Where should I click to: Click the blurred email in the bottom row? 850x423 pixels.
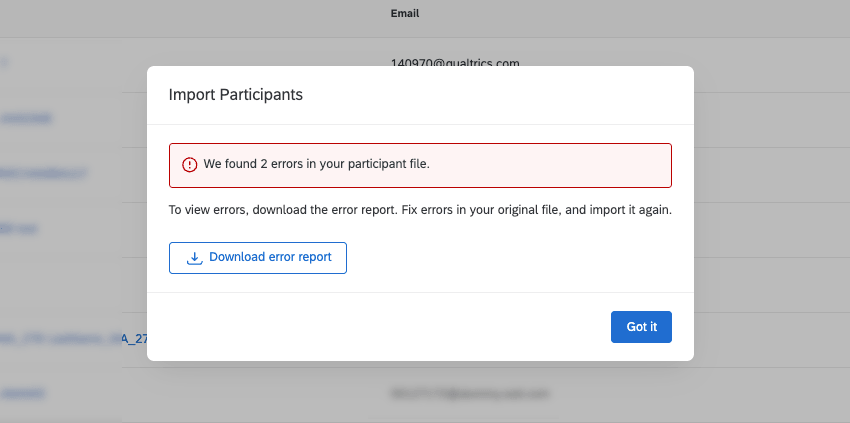pos(470,394)
